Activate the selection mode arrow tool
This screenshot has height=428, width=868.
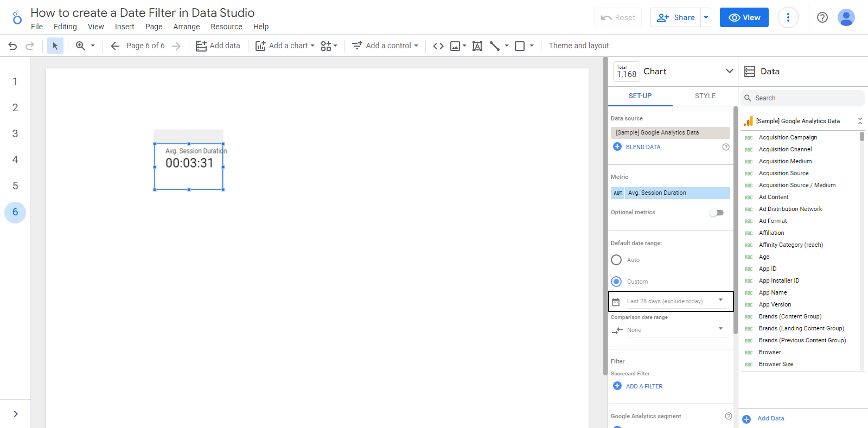[x=55, y=46]
